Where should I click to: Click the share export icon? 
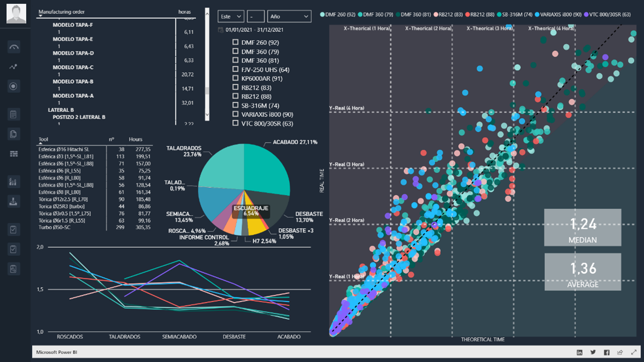tap(620, 352)
